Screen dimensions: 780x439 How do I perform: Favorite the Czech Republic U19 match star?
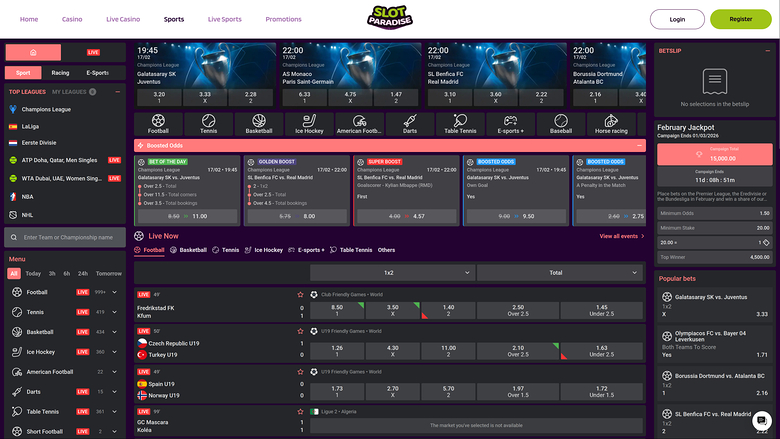[300, 331]
